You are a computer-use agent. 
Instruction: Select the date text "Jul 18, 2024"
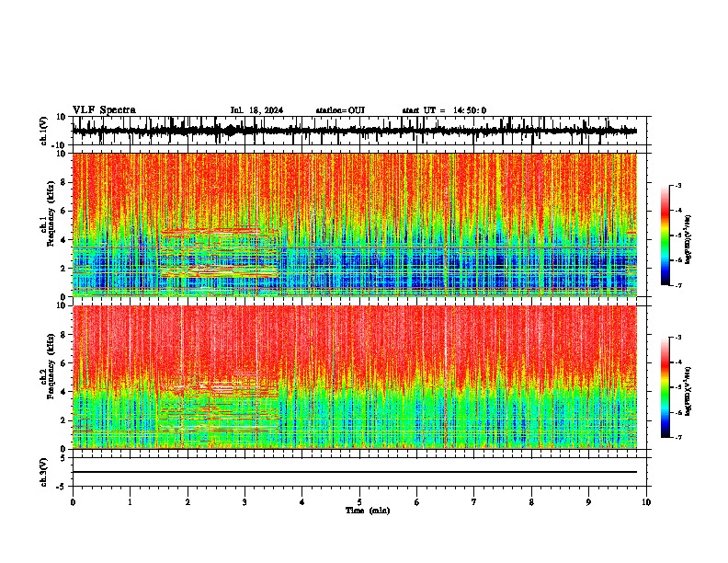pos(256,110)
